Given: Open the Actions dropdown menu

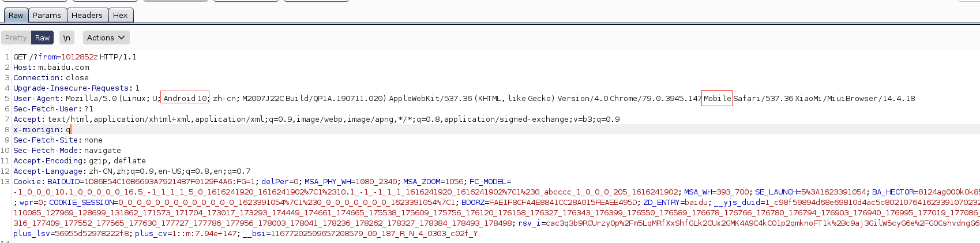Looking at the screenshot, I should tap(106, 38).
